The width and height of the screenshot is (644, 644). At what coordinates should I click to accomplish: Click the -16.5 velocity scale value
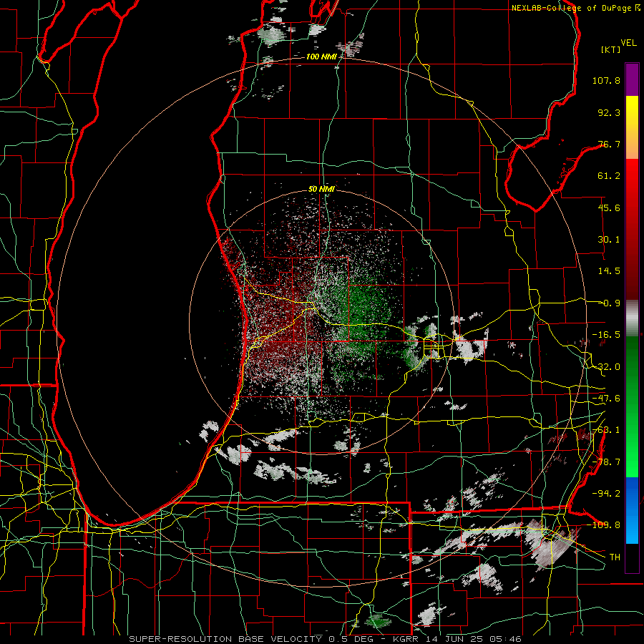coord(606,335)
